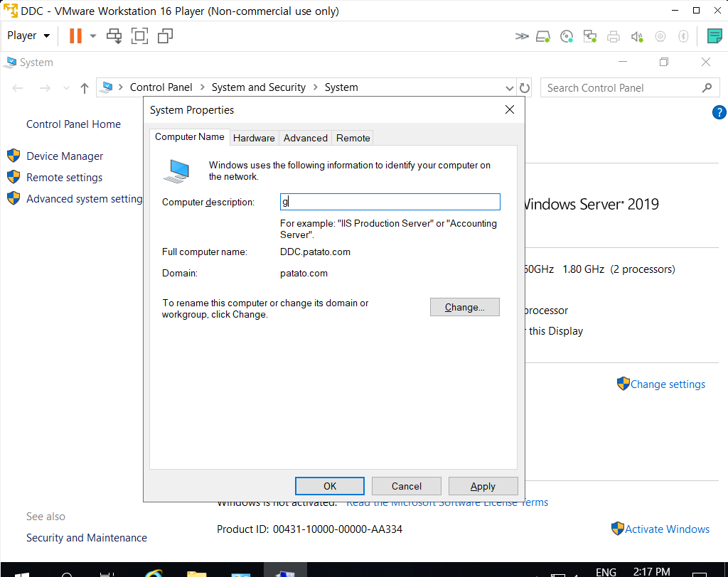Open Control Panel help question mark

[719, 112]
